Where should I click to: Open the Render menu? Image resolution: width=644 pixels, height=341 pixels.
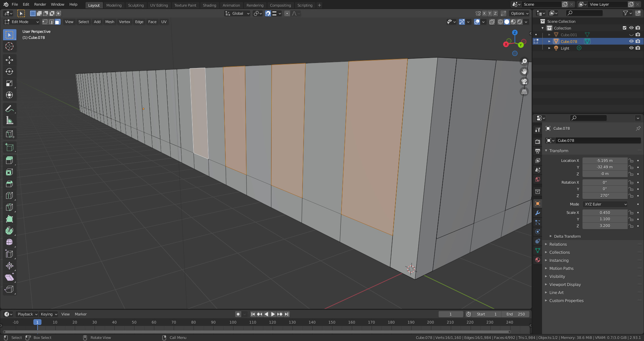click(x=40, y=4)
